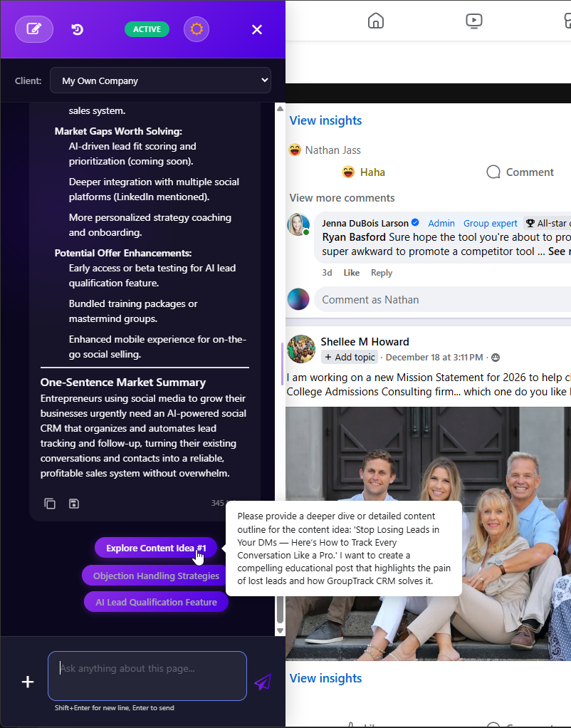Image resolution: width=571 pixels, height=728 pixels.
Task: Send the message using the paper plane icon
Action: click(263, 682)
